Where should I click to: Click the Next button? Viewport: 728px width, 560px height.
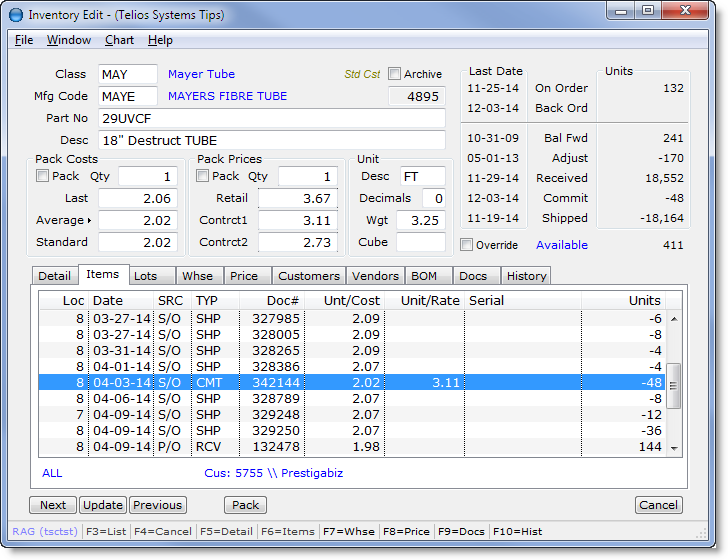[x=53, y=505]
